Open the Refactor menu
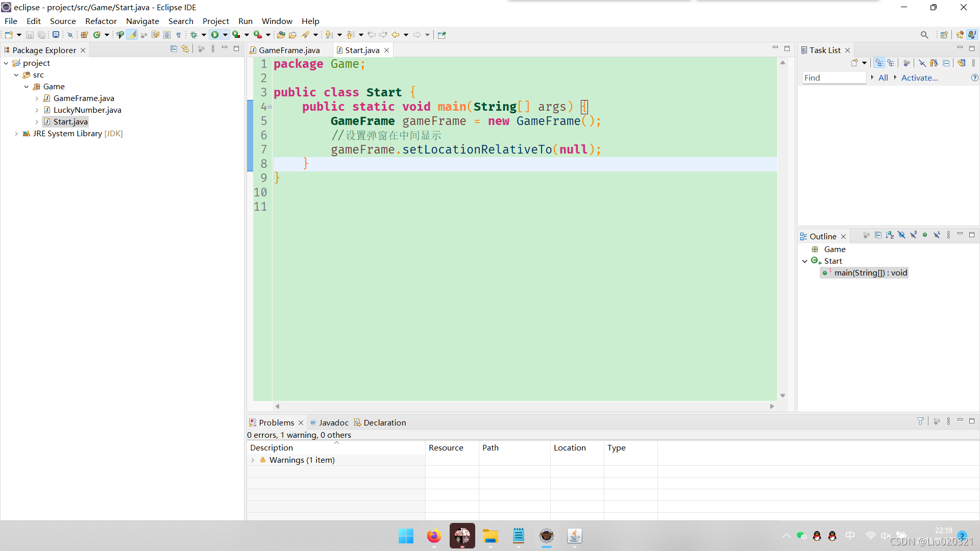This screenshot has height=551, width=980. (101, 21)
